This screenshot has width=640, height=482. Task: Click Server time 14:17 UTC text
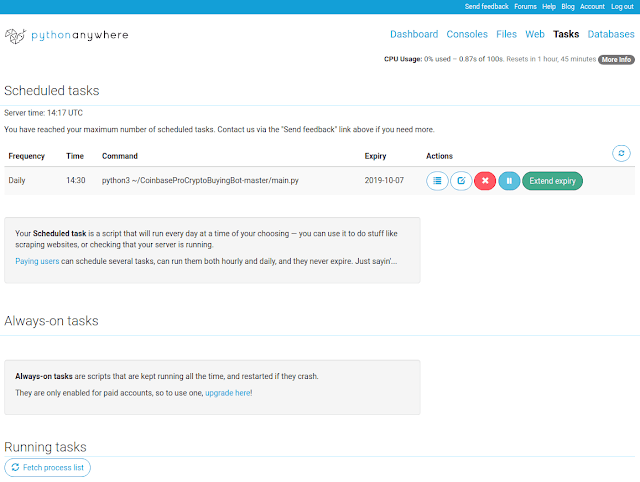43,113
